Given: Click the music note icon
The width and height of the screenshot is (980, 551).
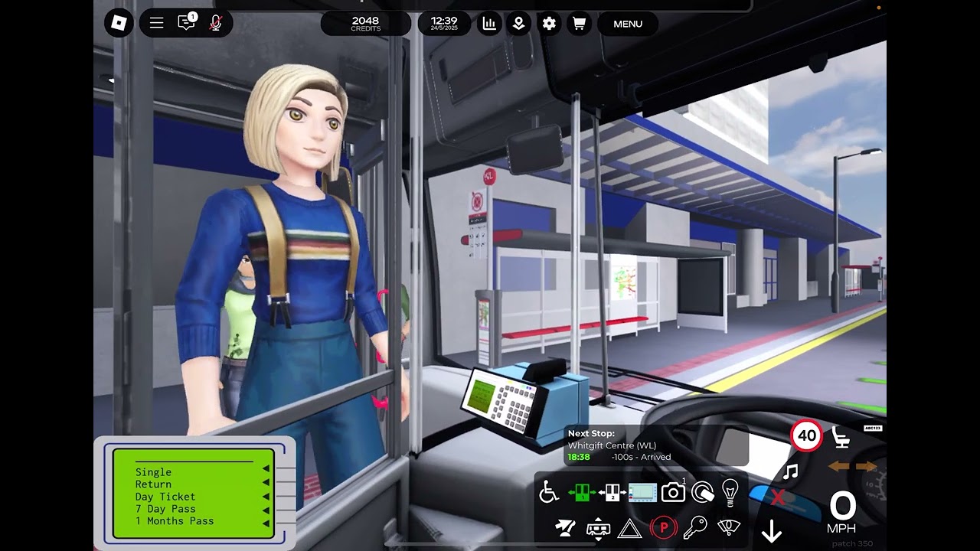Looking at the screenshot, I should pyautogui.click(x=790, y=471).
